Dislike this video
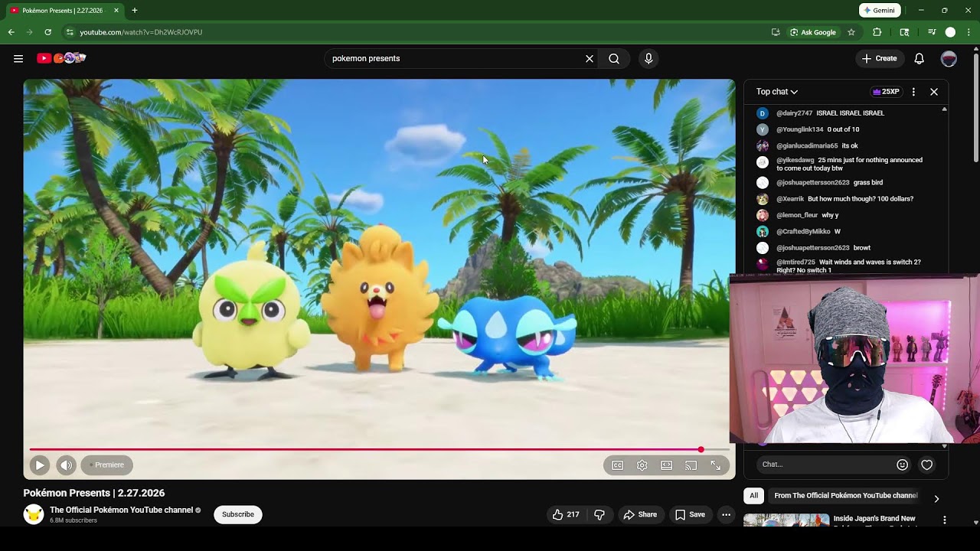Image resolution: width=980 pixels, height=551 pixels. (599, 514)
